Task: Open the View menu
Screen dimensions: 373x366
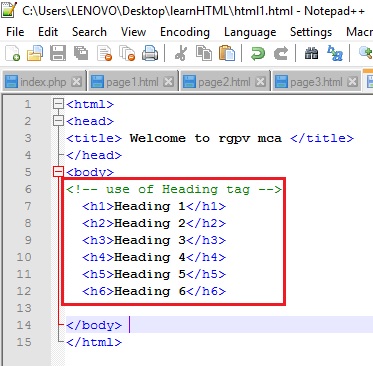Action: click(x=133, y=32)
